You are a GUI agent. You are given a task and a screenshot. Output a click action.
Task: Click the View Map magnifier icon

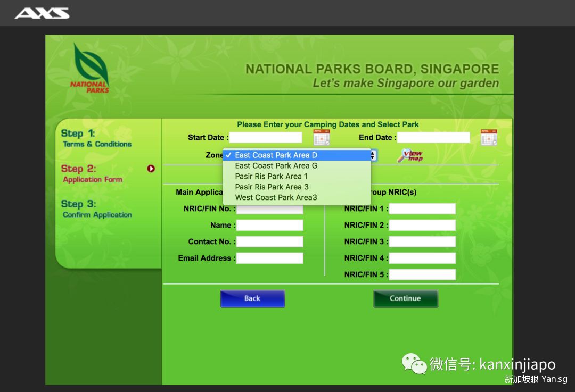[x=409, y=155]
